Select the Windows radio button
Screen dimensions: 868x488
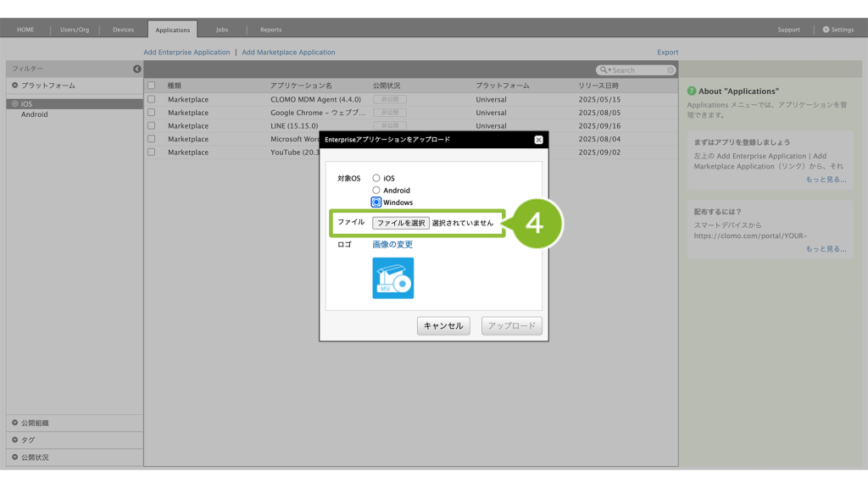tap(376, 202)
